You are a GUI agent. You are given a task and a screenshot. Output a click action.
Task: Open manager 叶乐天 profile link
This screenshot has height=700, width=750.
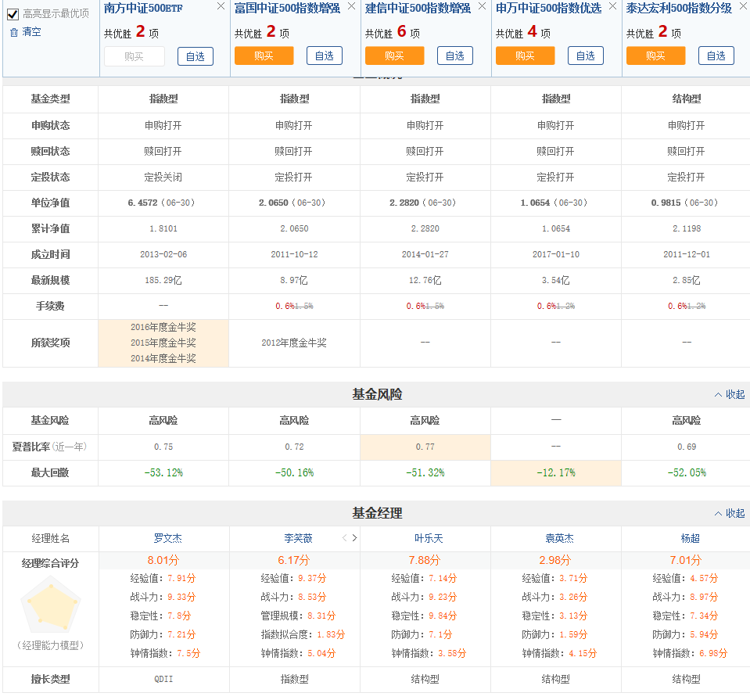pos(429,538)
